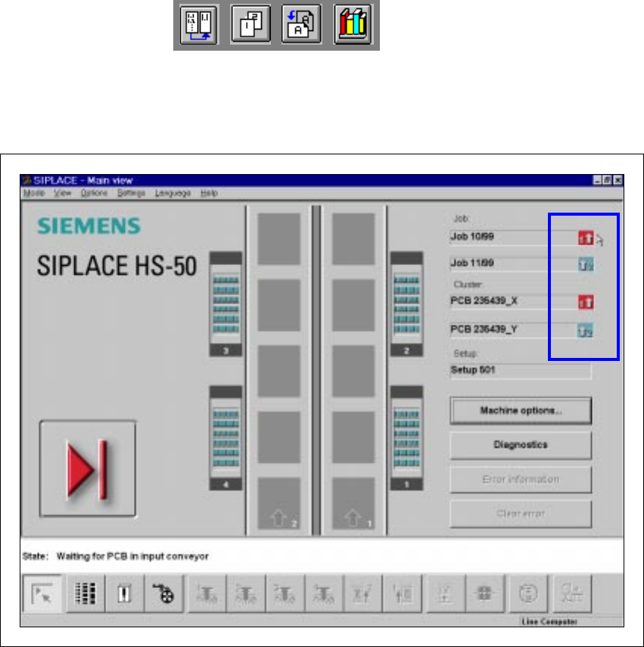Select feeder table number 1
644x647 pixels.
[407, 438]
